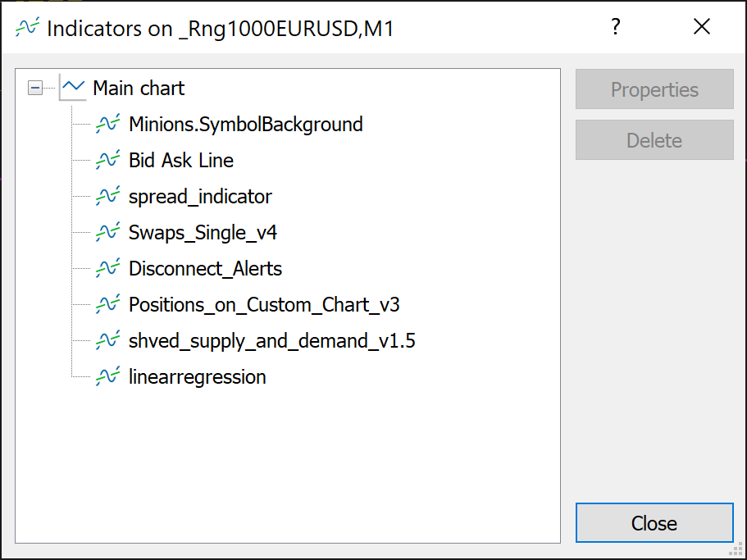Image resolution: width=747 pixels, height=560 pixels.
Task: Click the shved_supply_and_demand_v1.5 icon
Action: [x=107, y=341]
